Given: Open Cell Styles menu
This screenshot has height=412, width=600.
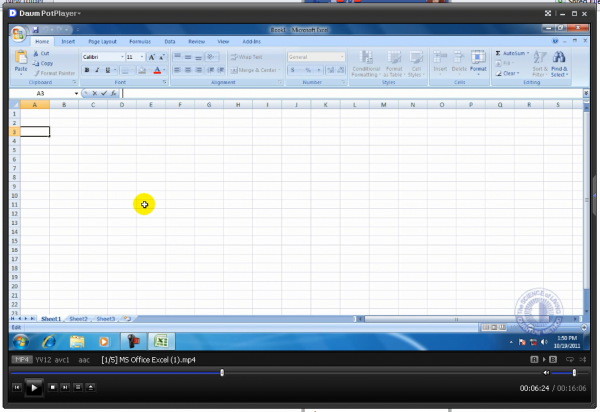Looking at the screenshot, I should click(x=416, y=64).
